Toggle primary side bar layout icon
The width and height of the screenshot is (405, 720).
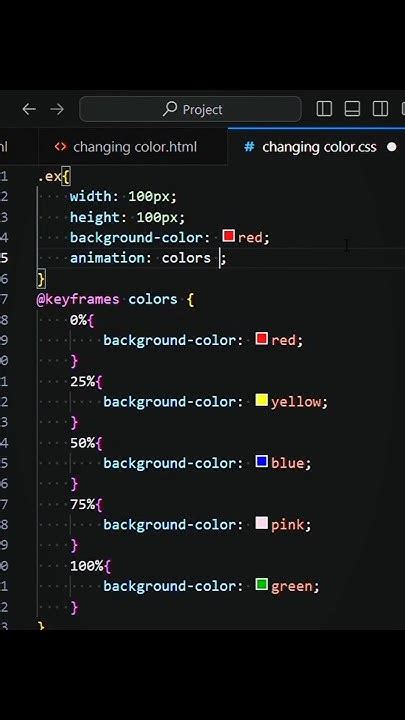click(x=324, y=109)
